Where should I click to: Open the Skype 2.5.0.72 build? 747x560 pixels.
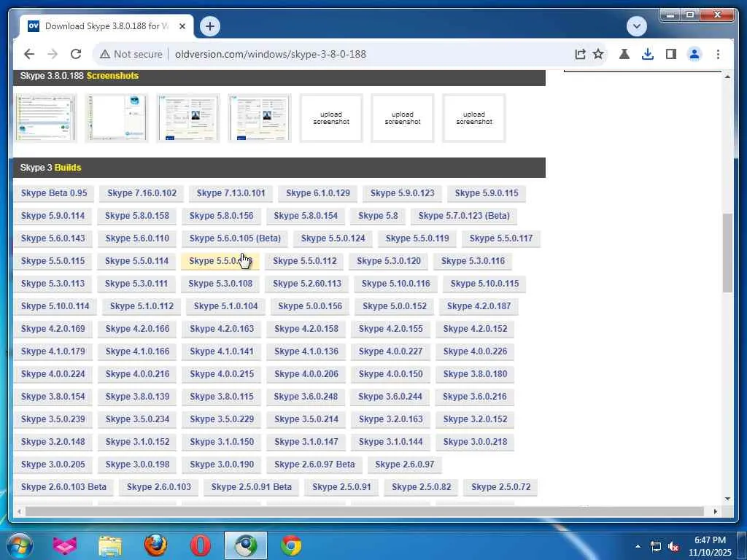[500, 487]
